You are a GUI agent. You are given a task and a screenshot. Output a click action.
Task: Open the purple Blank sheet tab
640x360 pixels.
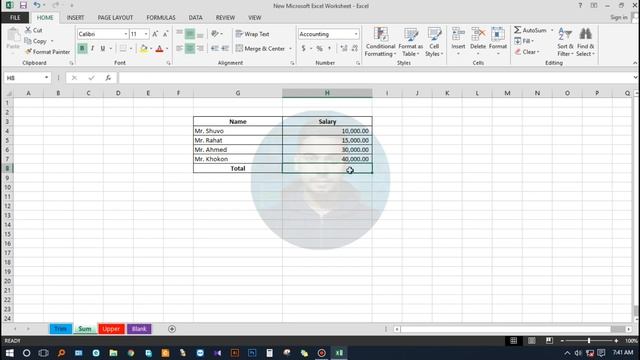pyautogui.click(x=139, y=329)
